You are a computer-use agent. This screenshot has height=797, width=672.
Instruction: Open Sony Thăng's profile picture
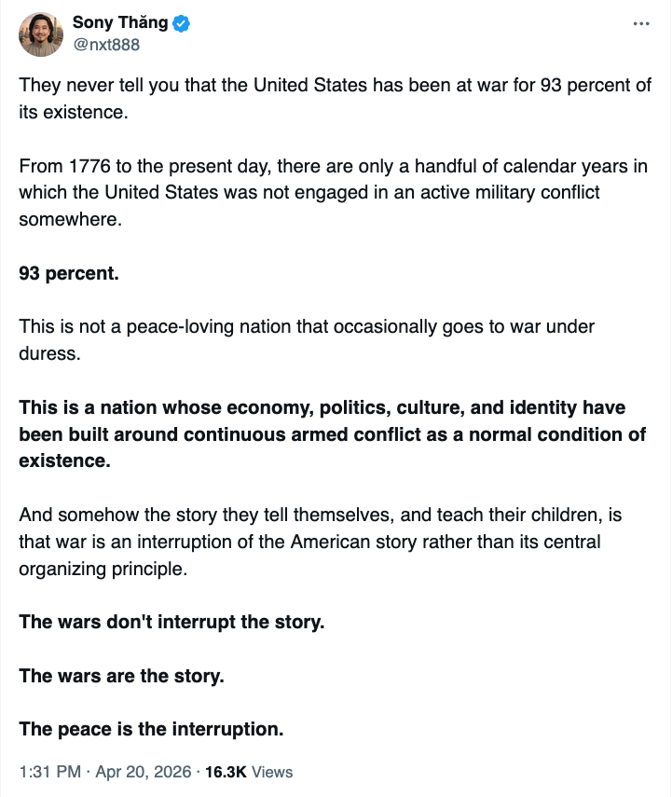click(x=40, y=34)
